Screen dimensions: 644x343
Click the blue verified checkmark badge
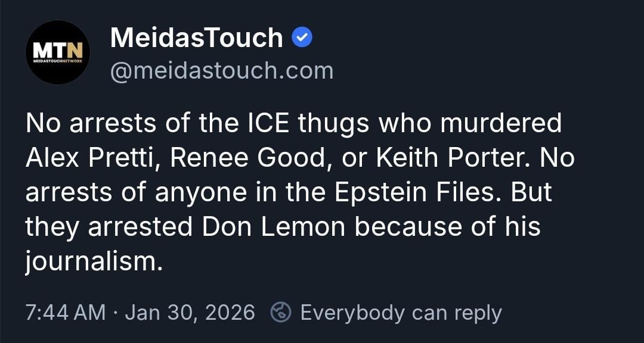coord(302,39)
